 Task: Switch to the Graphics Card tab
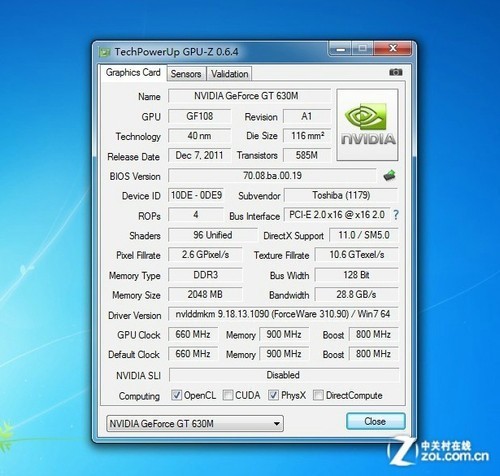click(133, 72)
